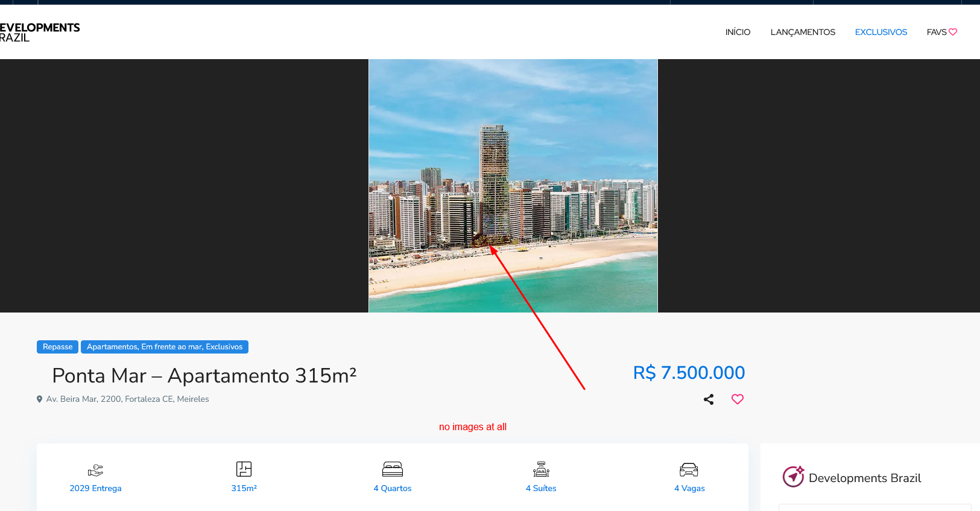The height and width of the screenshot is (511, 980).
Task: Click the Em frente ao mar tag
Action: (x=172, y=347)
